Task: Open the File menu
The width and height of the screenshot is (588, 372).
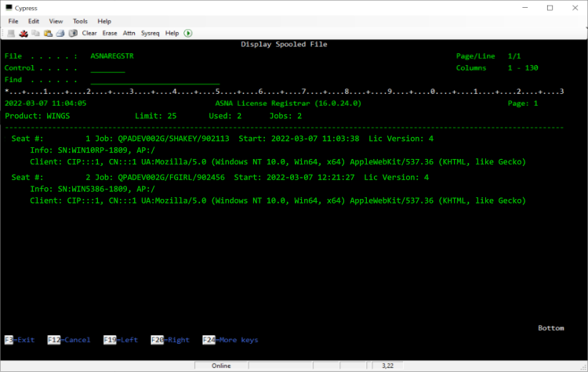Action: click(x=13, y=21)
